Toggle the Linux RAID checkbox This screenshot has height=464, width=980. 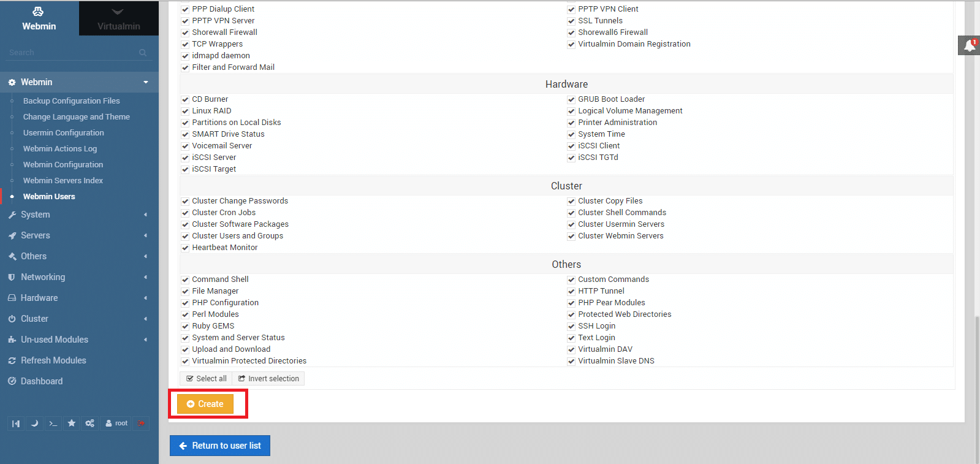185,111
